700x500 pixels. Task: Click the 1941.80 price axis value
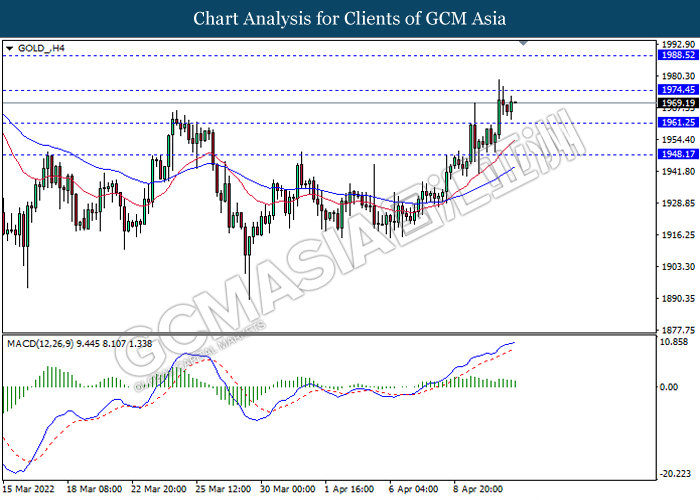point(678,171)
